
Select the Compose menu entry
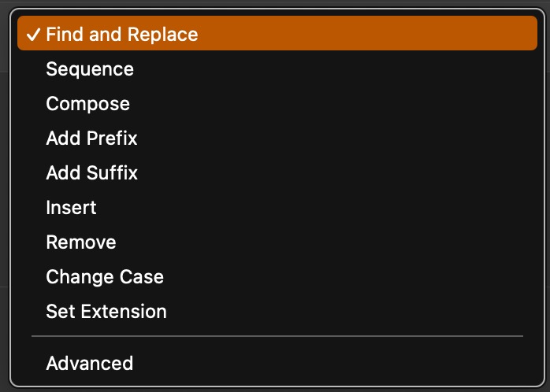point(88,104)
